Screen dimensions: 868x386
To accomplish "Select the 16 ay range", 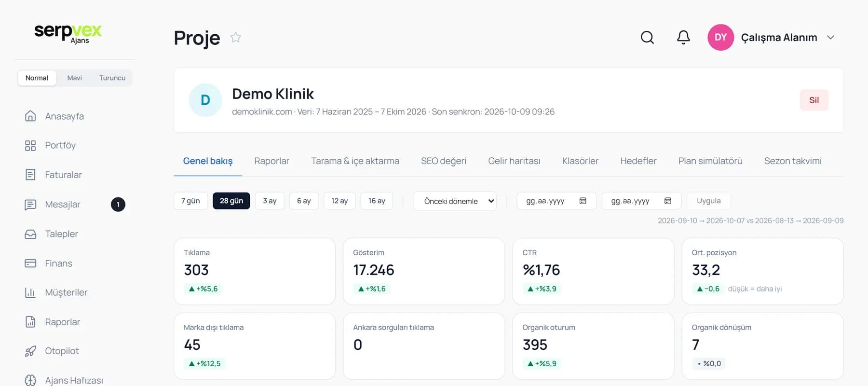I will pos(377,201).
